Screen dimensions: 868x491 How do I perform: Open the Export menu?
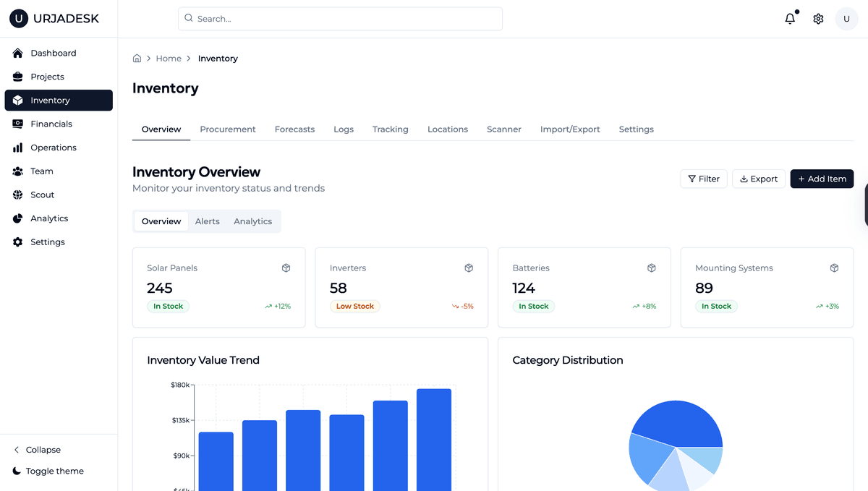pyautogui.click(x=758, y=179)
